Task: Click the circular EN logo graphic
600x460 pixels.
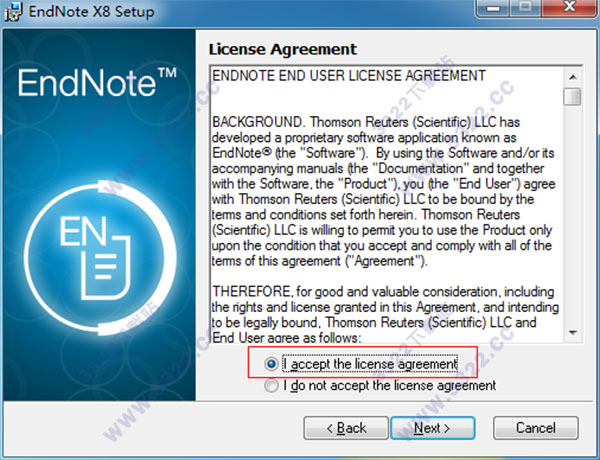Action: 100,258
